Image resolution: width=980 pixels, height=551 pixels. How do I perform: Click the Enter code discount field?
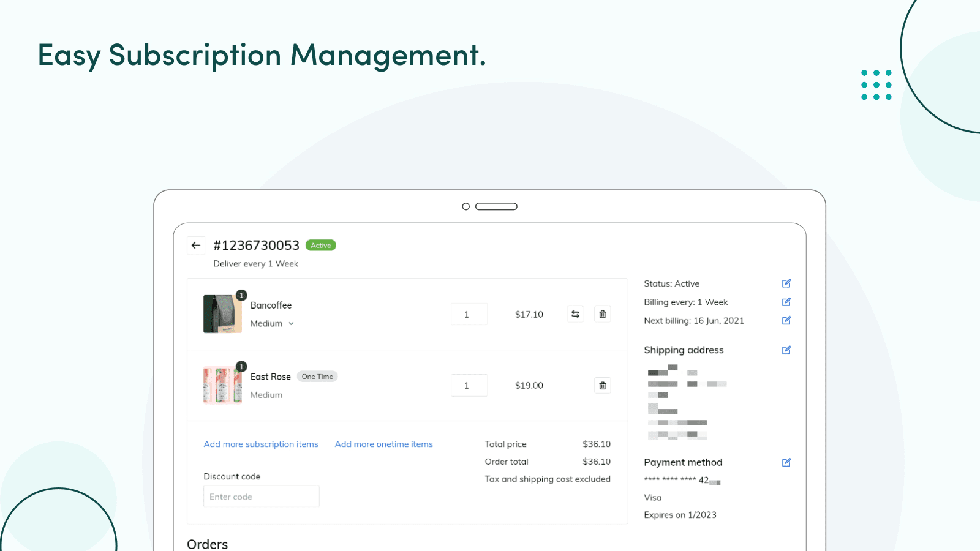tap(261, 496)
